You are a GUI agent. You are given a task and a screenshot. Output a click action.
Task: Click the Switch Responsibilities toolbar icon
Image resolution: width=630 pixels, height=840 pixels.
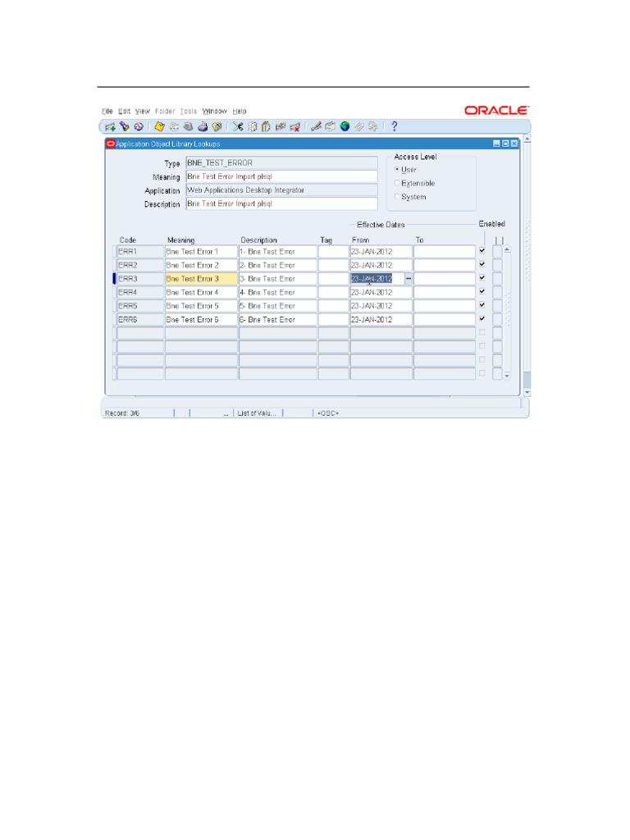(x=188, y=127)
